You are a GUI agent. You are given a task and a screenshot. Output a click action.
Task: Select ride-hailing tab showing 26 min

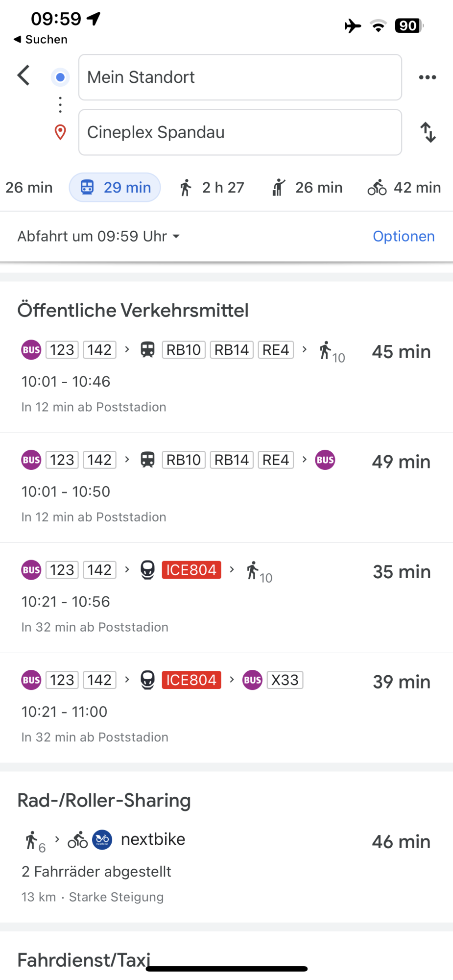(x=308, y=188)
